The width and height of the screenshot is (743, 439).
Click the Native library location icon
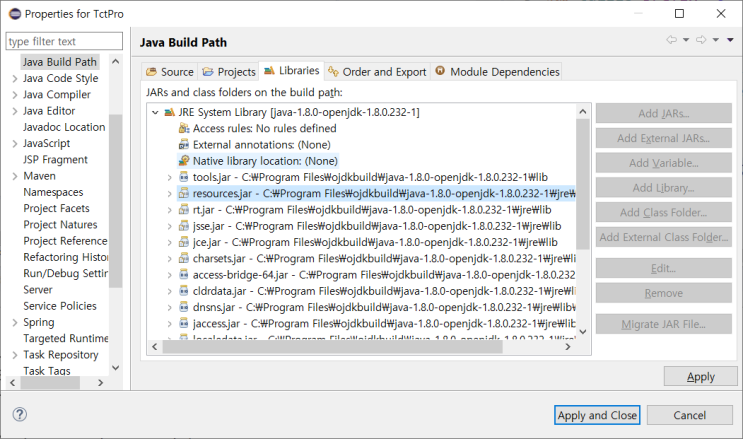184,160
